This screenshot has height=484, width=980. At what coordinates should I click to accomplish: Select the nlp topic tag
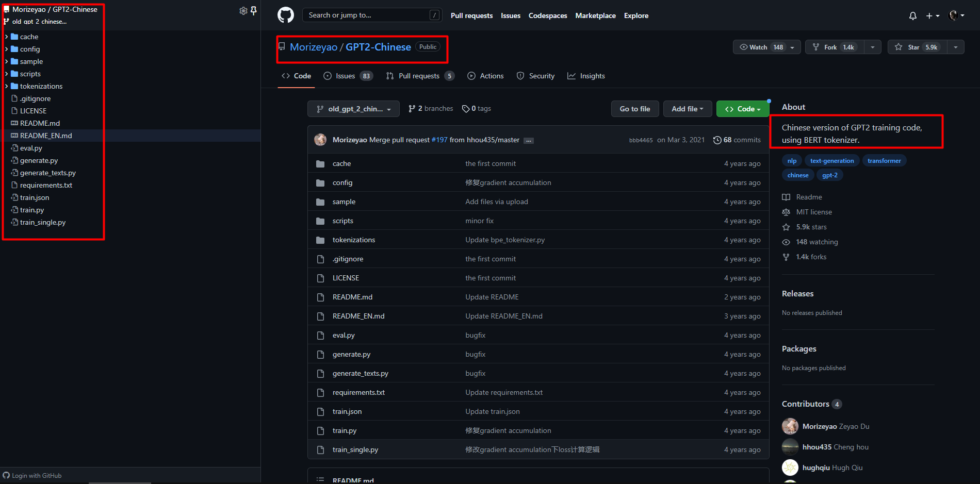(x=792, y=161)
